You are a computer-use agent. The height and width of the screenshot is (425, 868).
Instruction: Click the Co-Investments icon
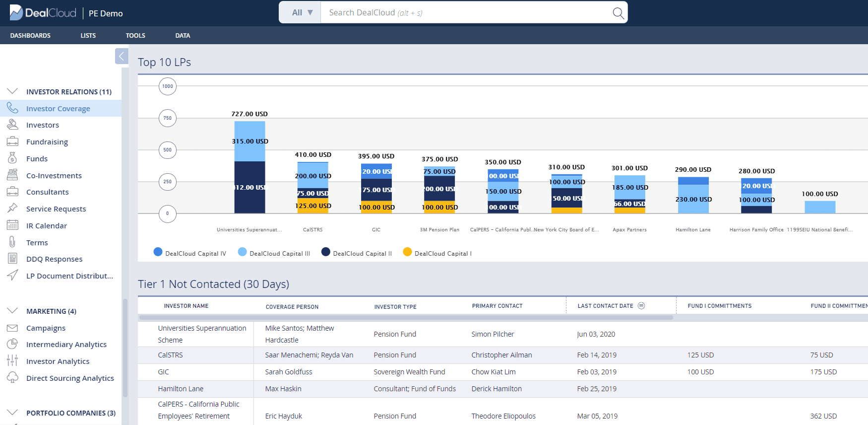(12, 175)
